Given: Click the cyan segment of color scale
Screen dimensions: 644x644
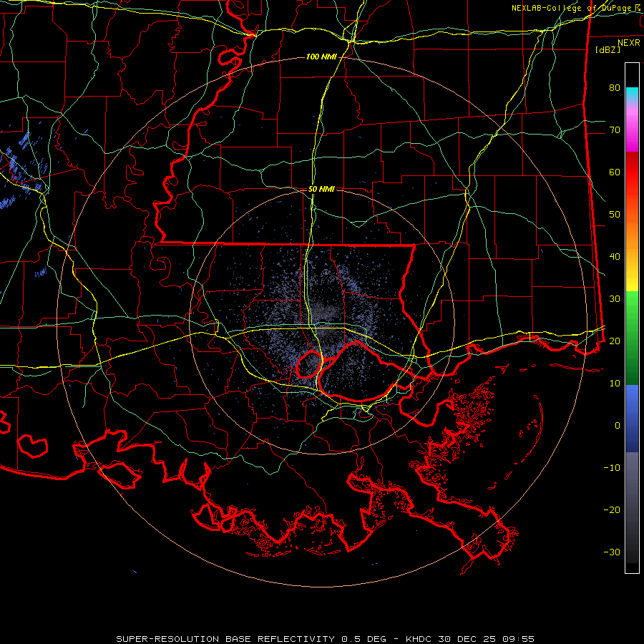Looking at the screenshot, I should [x=632, y=93].
